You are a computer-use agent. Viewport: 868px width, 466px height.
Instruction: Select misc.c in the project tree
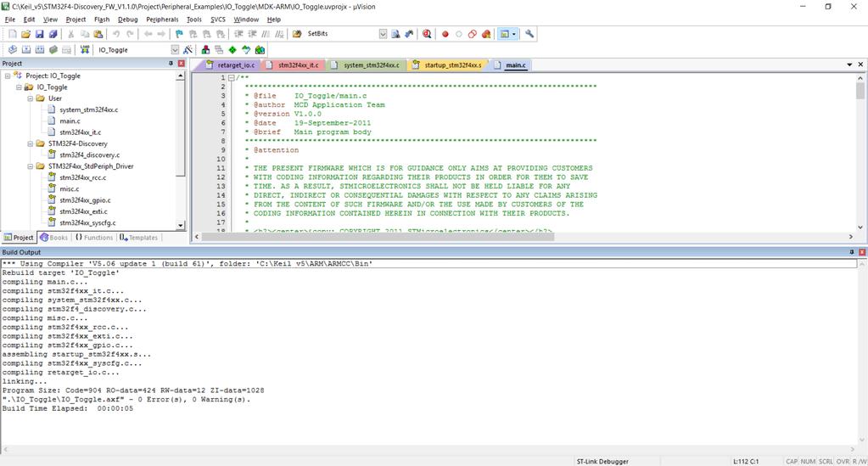pyautogui.click(x=70, y=189)
